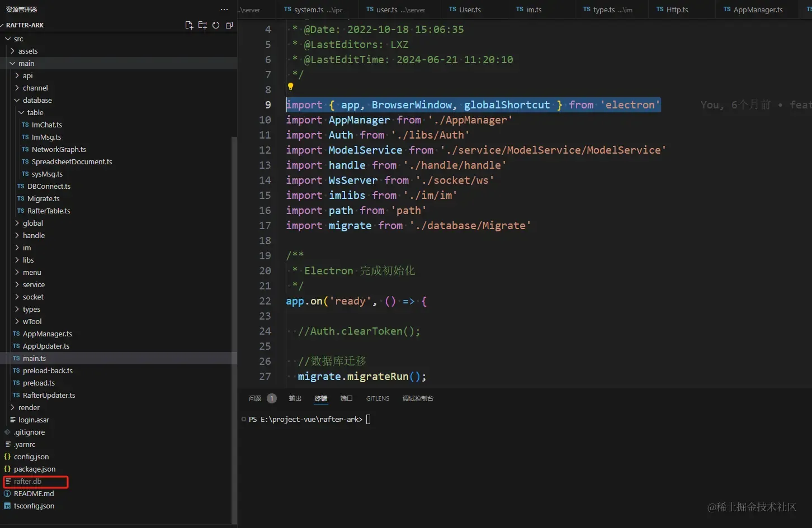Screen dimensions: 812x528
Task: Open the 输出 panel tab
Action: point(295,398)
